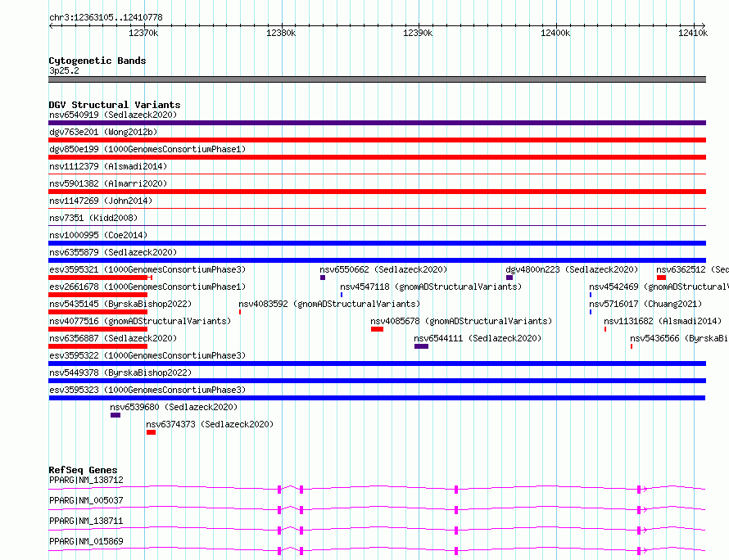Click the 12380k ruler tick label

click(x=281, y=33)
